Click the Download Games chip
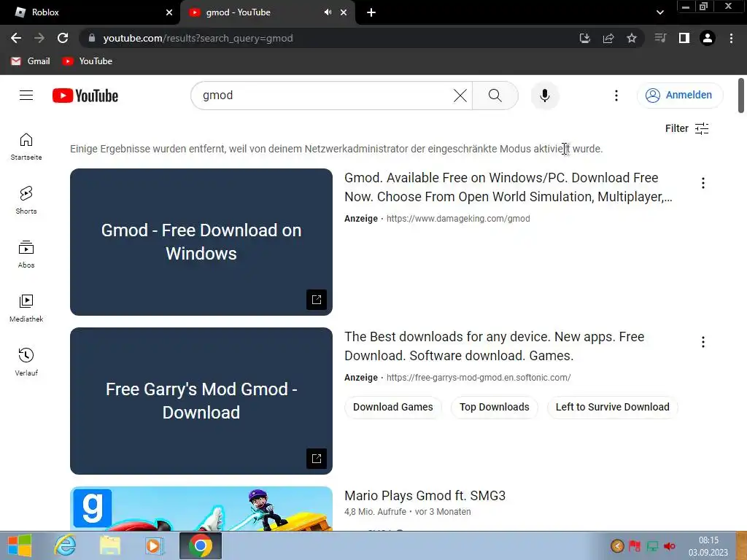The width and height of the screenshot is (747, 560). (x=393, y=407)
